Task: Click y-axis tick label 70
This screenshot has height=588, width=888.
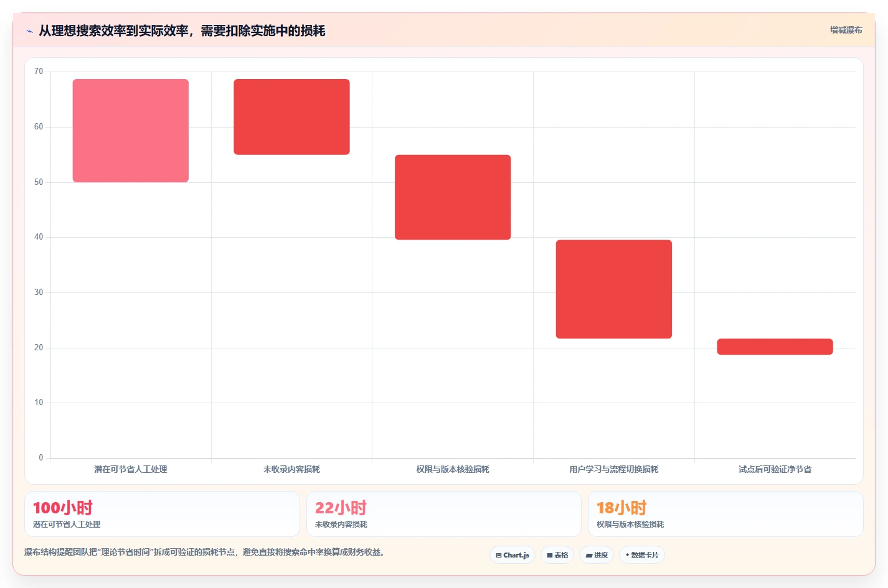Action: pyautogui.click(x=39, y=72)
